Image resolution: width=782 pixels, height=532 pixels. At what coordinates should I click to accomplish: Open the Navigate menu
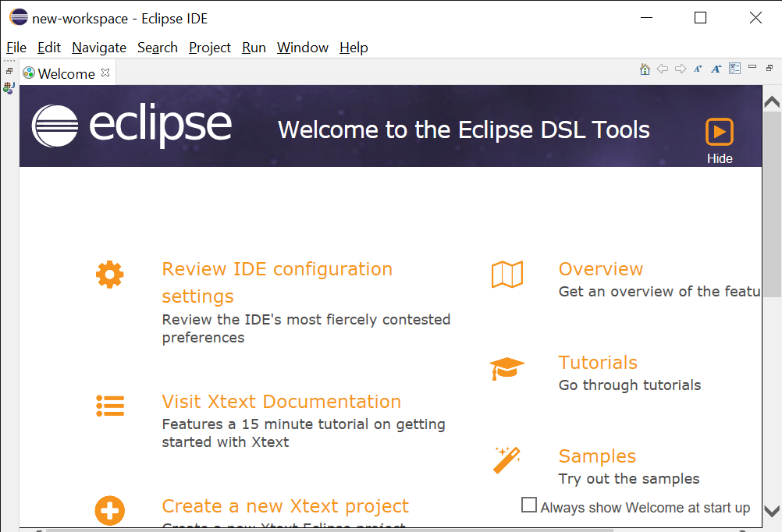(x=99, y=48)
